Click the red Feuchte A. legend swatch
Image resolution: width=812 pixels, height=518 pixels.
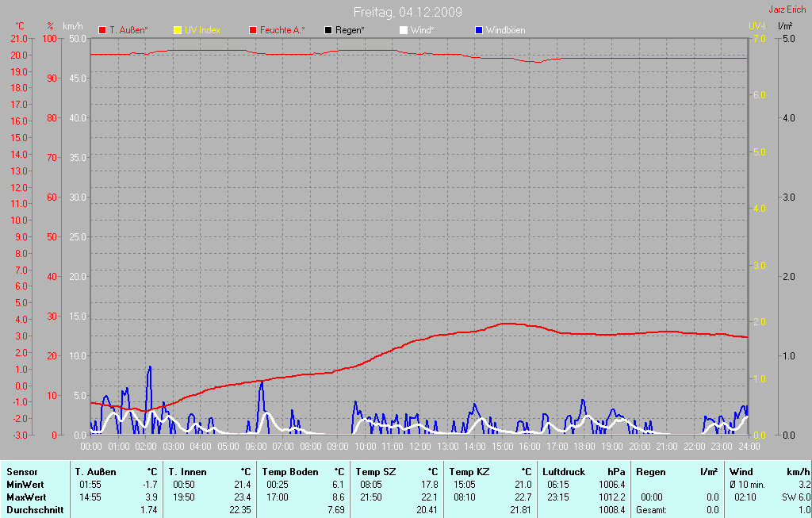pos(253,30)
